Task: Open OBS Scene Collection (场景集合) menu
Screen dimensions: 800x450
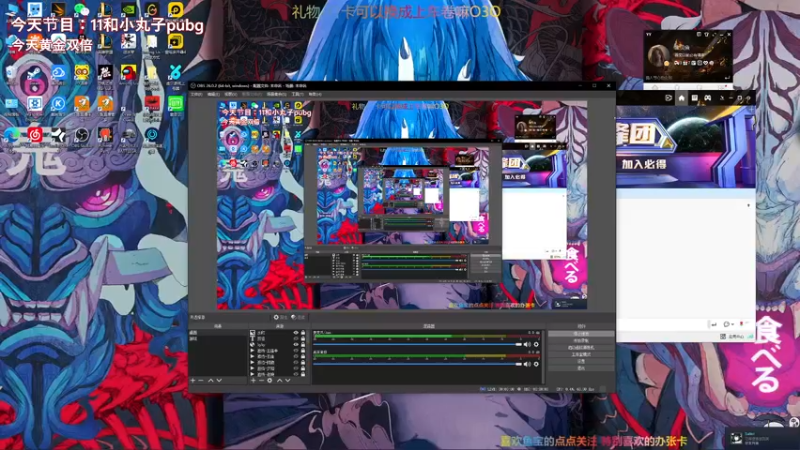Action: pyautogui.click(x=277, y=94)
